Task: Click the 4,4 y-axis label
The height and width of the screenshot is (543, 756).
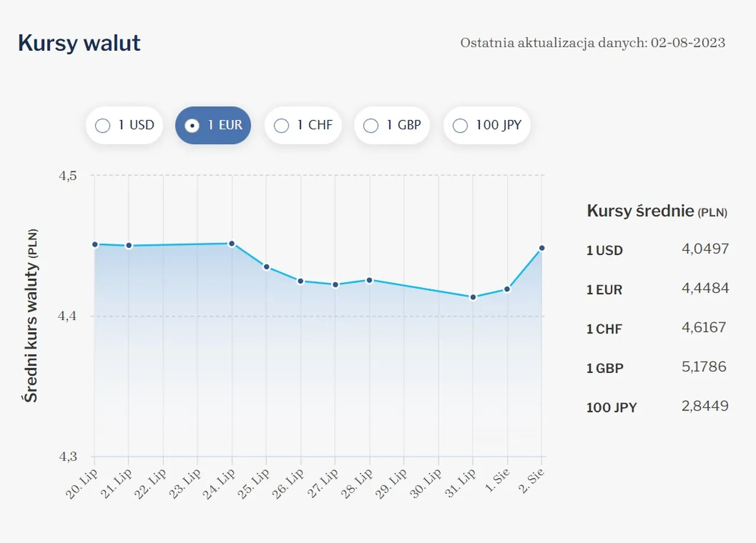Action: 68,316
